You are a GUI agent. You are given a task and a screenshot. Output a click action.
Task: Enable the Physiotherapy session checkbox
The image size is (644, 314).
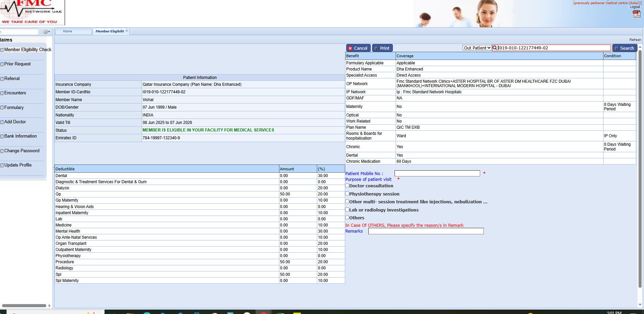click(347, 194)
